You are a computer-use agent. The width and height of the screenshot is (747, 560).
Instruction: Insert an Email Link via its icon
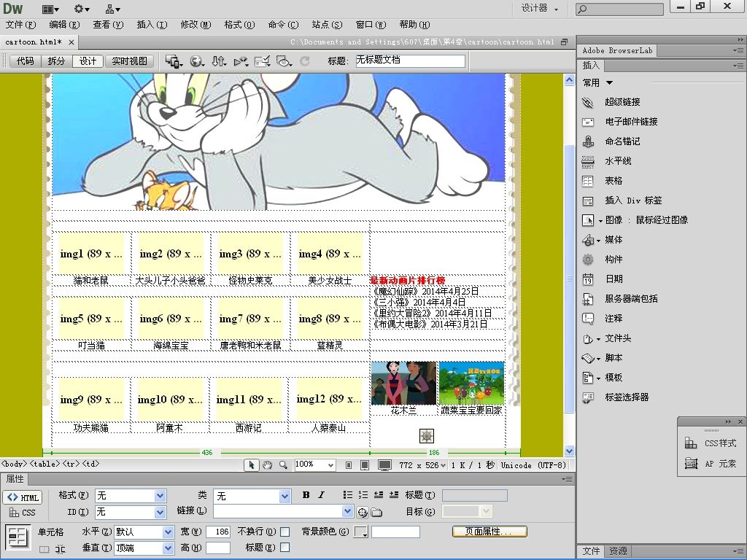click(x=588, y=122)
